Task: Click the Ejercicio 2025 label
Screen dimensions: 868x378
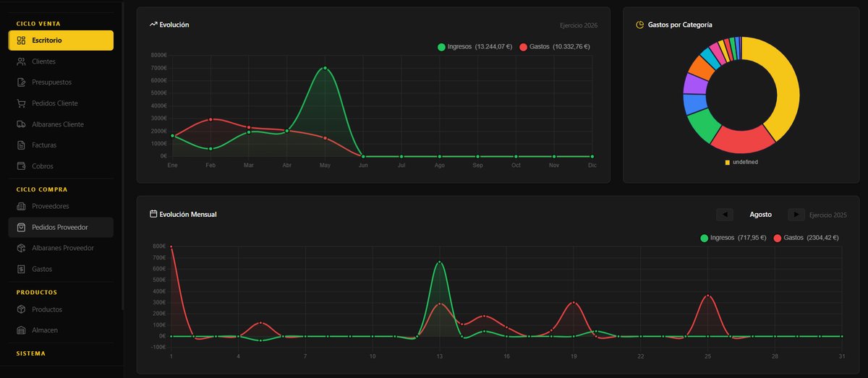Action: pyautogui.click(x=828, y=215)
